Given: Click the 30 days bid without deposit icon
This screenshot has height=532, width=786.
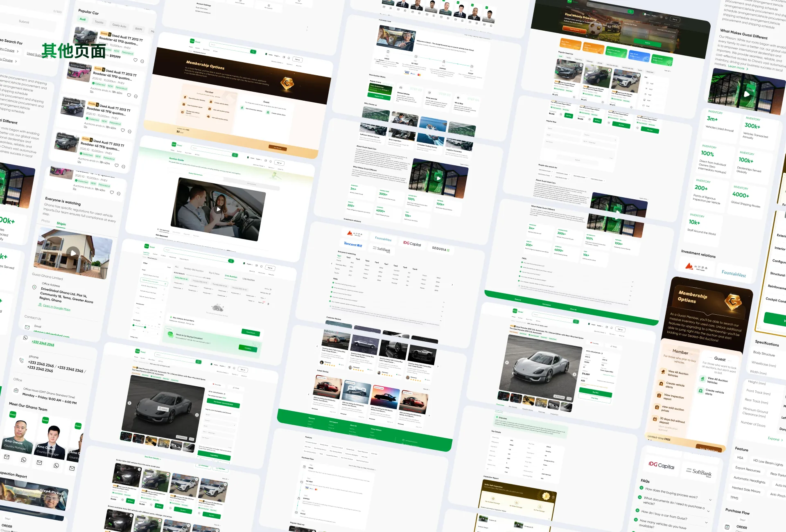Looking at the screenshot, I should pyautogui.click(x=655, y=419).
